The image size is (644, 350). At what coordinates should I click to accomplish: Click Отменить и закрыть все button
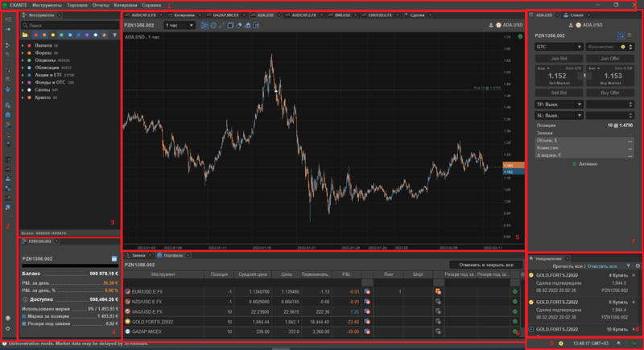pos(481,264)
